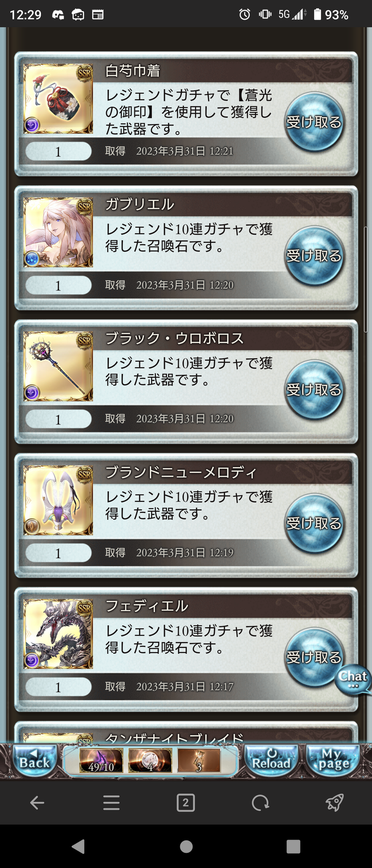Tap the フェディエル dragon thumbnail
Viewport: 372px width, 868px height.
pos(58,634)
